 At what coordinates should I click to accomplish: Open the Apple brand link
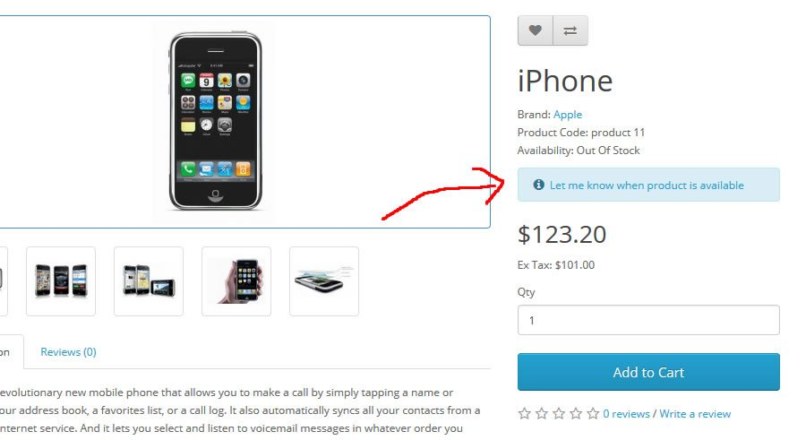pos(567,115)
